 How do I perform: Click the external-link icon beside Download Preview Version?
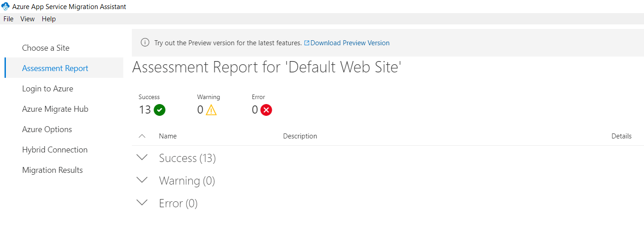point(307,43)
